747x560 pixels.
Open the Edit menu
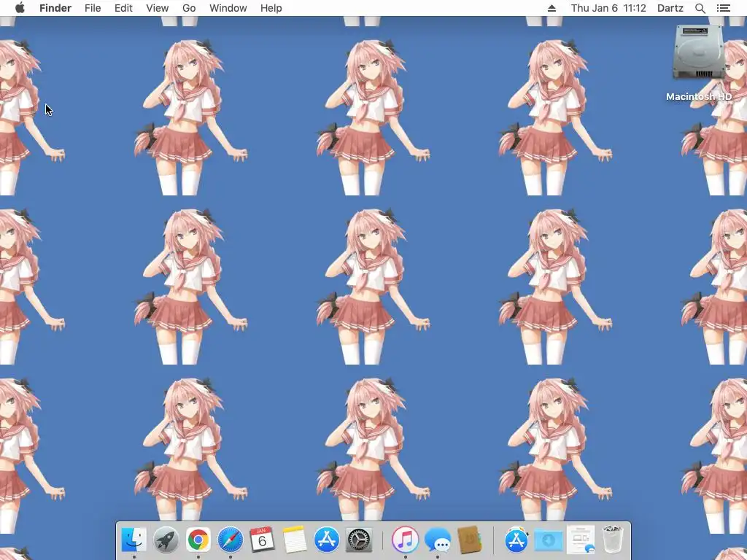pos(123,8)
